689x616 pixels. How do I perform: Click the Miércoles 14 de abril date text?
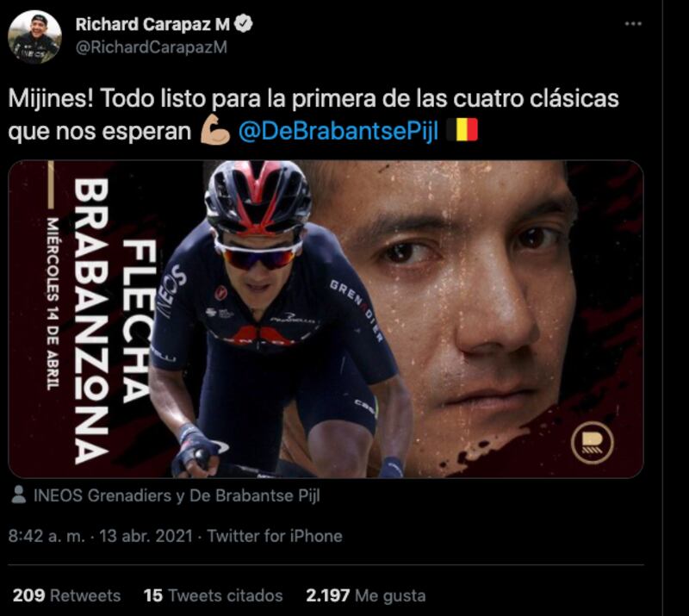(53, 304)
